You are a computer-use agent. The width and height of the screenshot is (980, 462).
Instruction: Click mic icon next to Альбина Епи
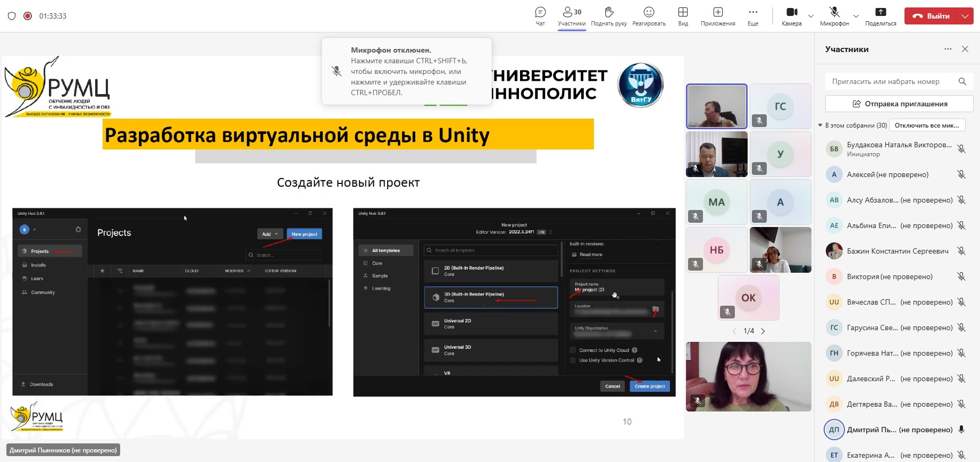961,225
